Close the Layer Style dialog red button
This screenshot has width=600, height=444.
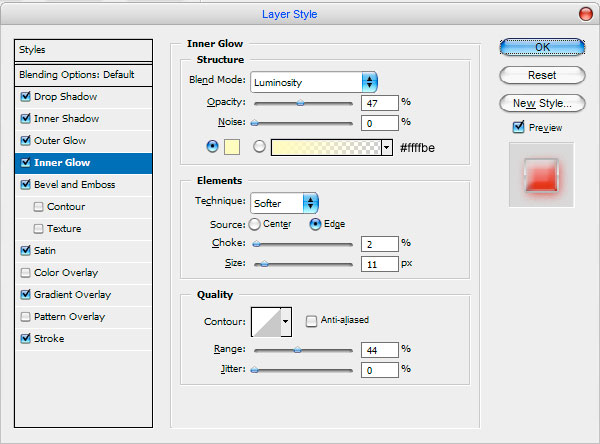pyautogui.click(x=585, y=14)
